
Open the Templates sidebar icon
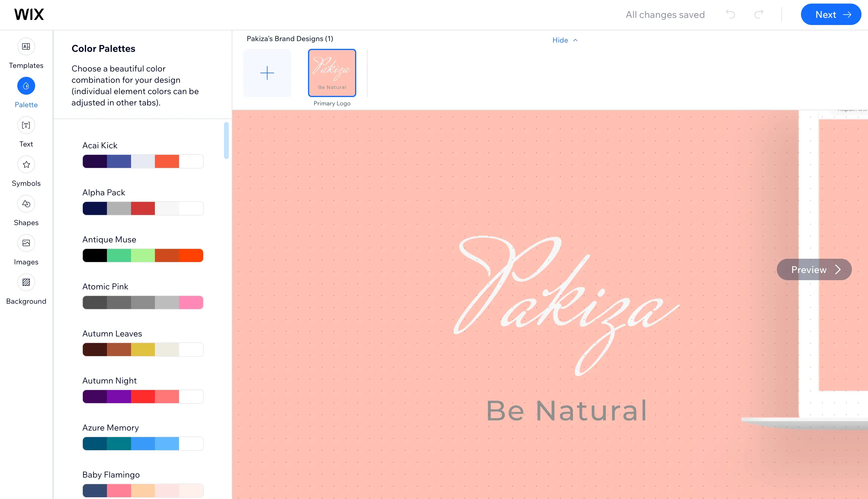26,47
